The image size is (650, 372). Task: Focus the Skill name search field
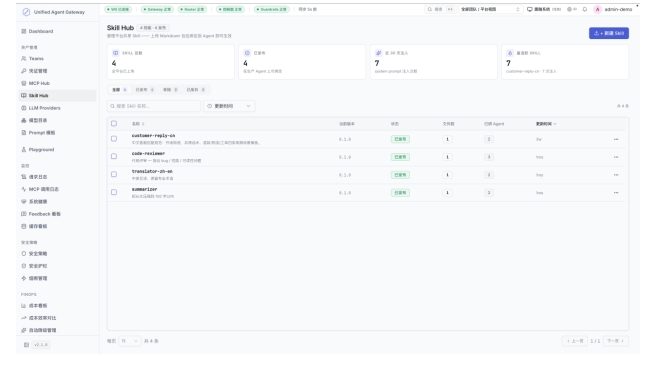click(x=153, y=106)
